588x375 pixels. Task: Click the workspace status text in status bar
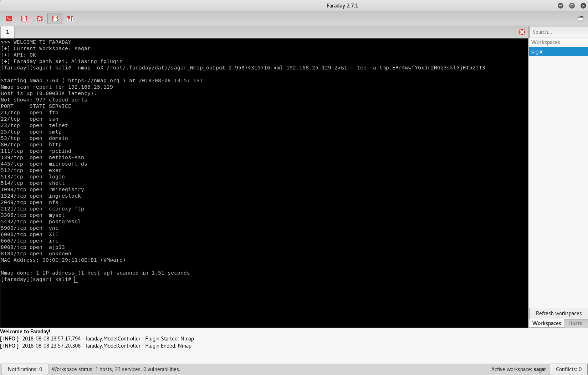[116, 369]
